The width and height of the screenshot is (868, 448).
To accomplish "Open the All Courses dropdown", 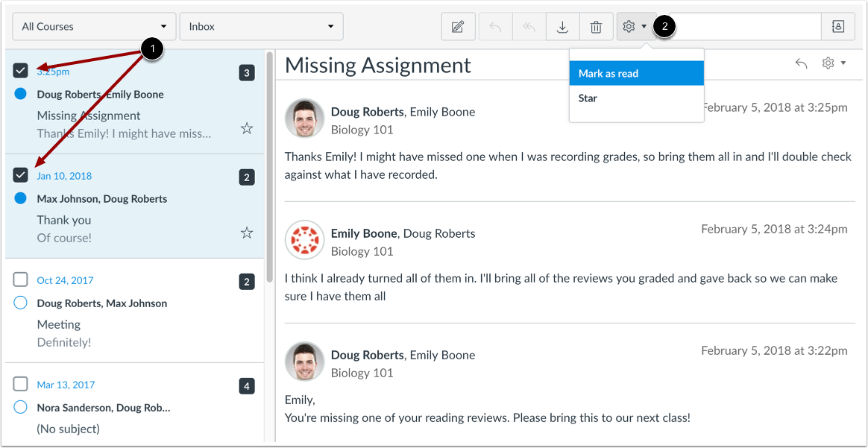I will coord(94,27).
